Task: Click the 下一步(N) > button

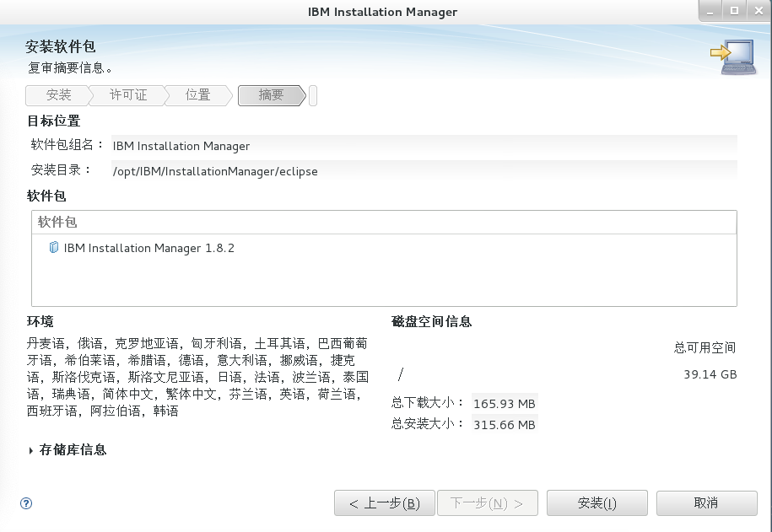Action: click(488, 503)
